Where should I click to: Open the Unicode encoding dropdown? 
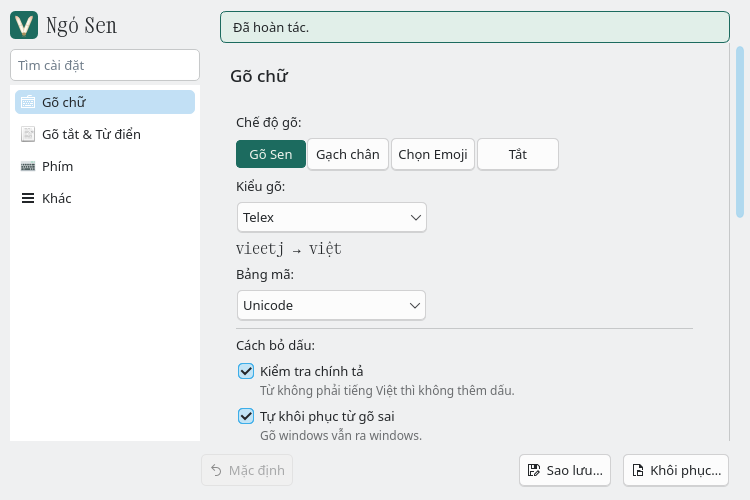(x=331, y=305)
